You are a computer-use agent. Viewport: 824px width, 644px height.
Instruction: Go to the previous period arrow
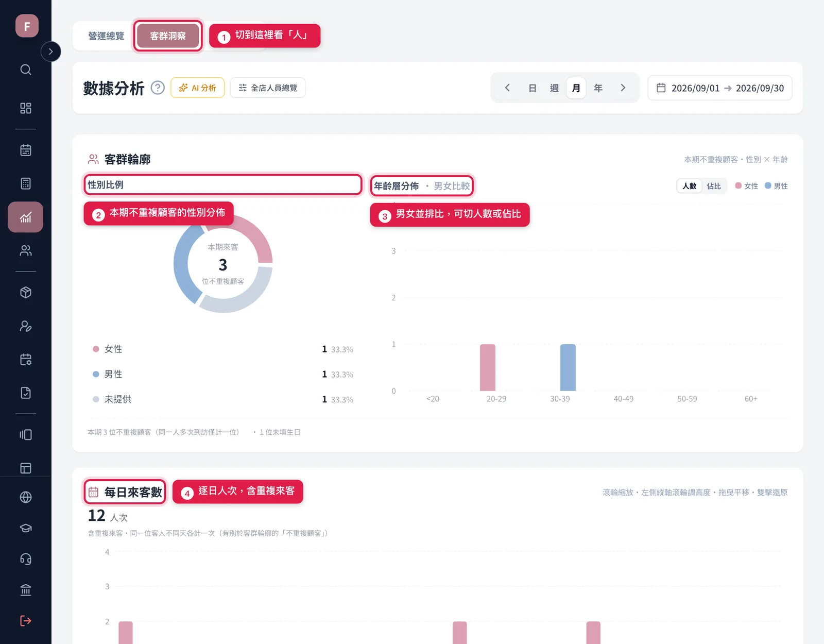507,88
